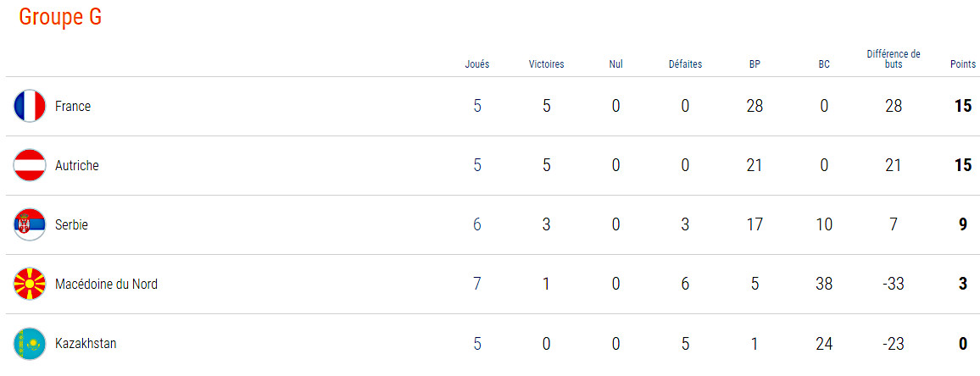Select France's 15 points value
Screen dimensions: 980x376
tap(963, 106)
